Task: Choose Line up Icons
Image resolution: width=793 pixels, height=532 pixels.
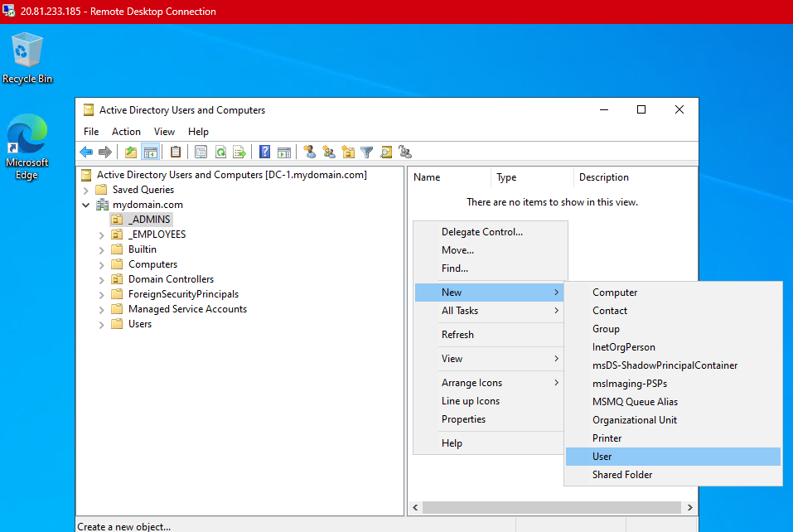Action: pos(489,401)
